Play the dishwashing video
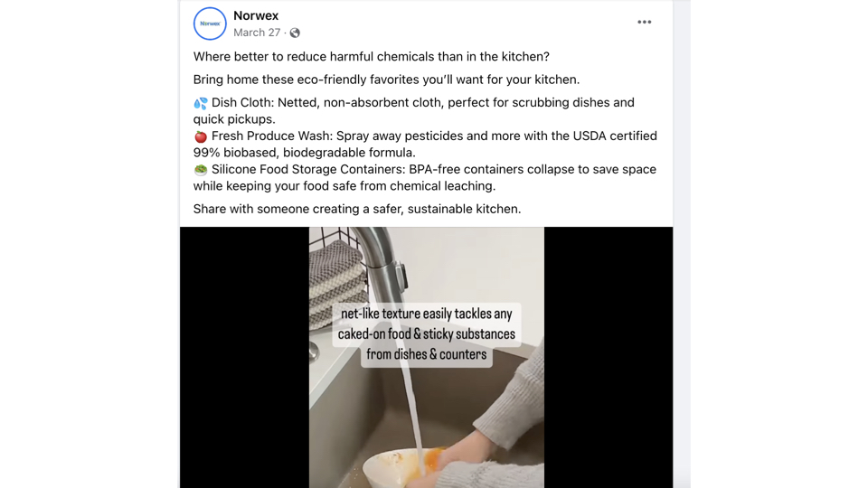868x488 pixels. click(x=426, y=358)
